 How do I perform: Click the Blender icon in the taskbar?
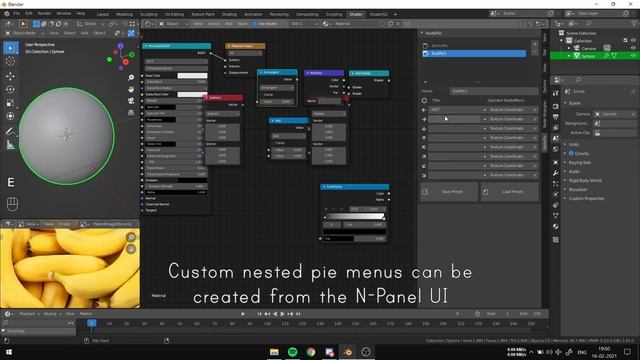(347, 352)
